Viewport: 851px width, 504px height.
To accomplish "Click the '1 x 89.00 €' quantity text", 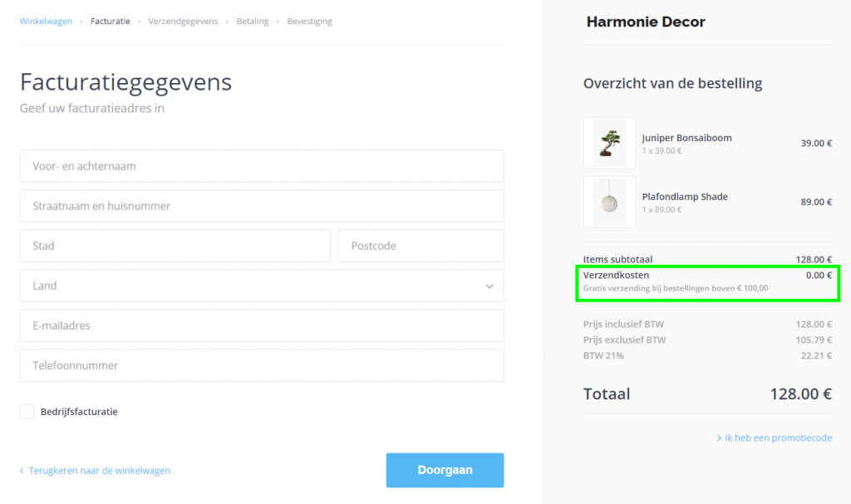I will (662, 209).
